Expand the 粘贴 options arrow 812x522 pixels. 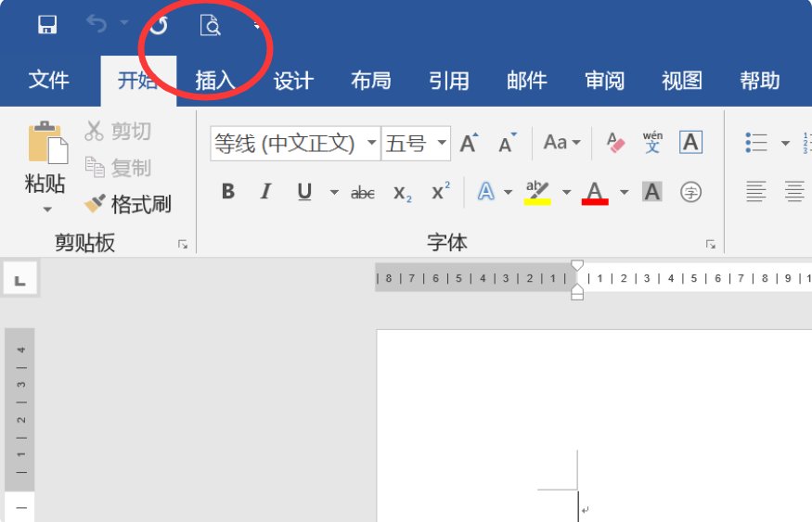coord(47,209)
